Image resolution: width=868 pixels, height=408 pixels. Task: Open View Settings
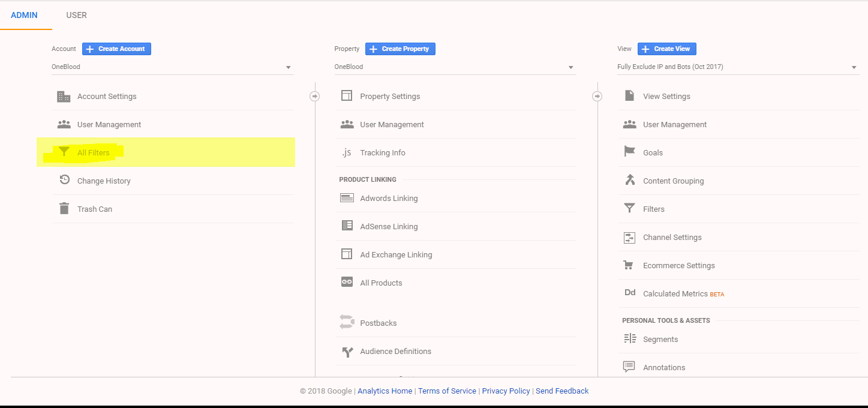click(x=666, y=97)
